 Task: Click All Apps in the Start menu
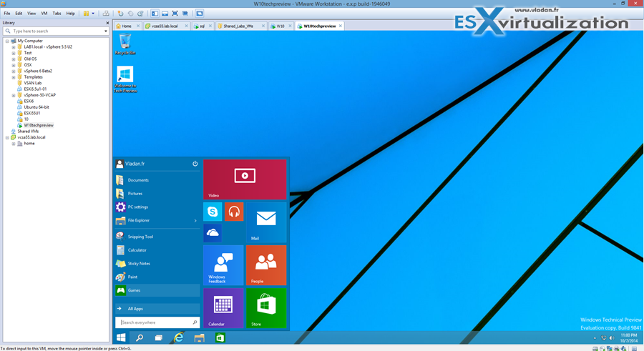157,309
